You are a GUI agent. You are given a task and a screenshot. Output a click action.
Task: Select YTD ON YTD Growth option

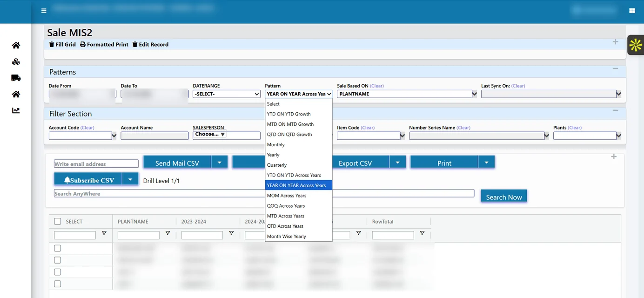tap(299, 114)
